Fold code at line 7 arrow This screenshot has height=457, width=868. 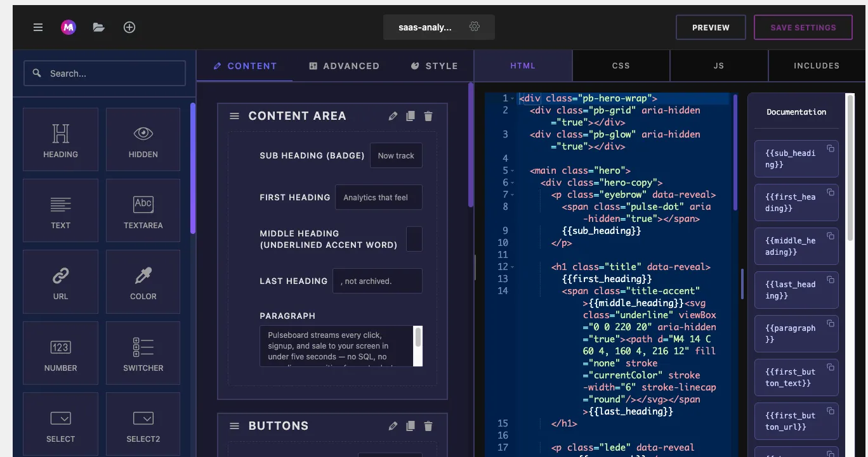coord(513,195)
